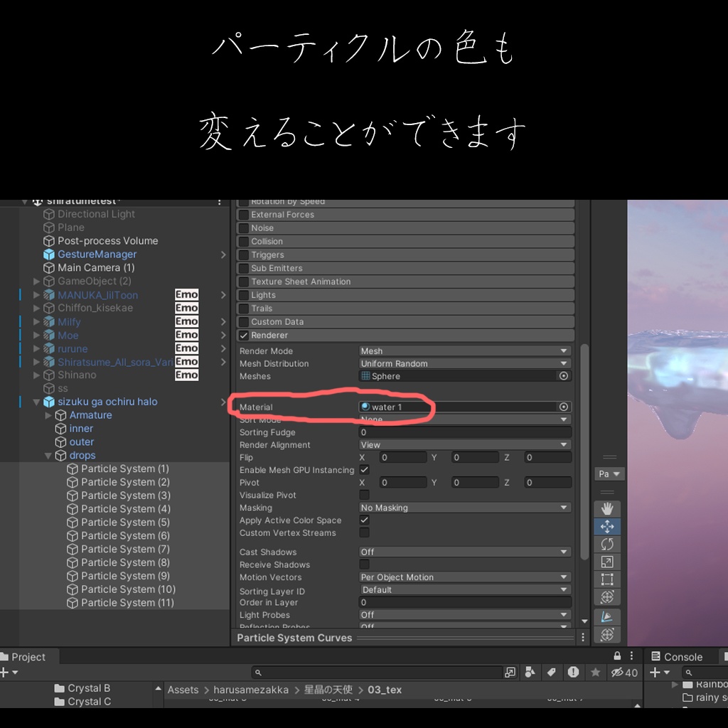Open the Material object picker circle
Screen dimensions: 728x728
(564, 407)
